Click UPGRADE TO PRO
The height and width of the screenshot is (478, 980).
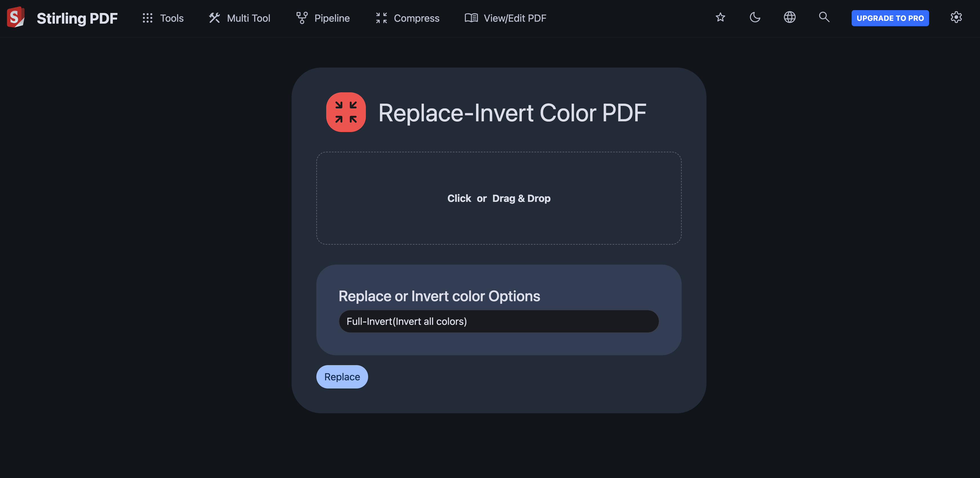tap(890, 17)
